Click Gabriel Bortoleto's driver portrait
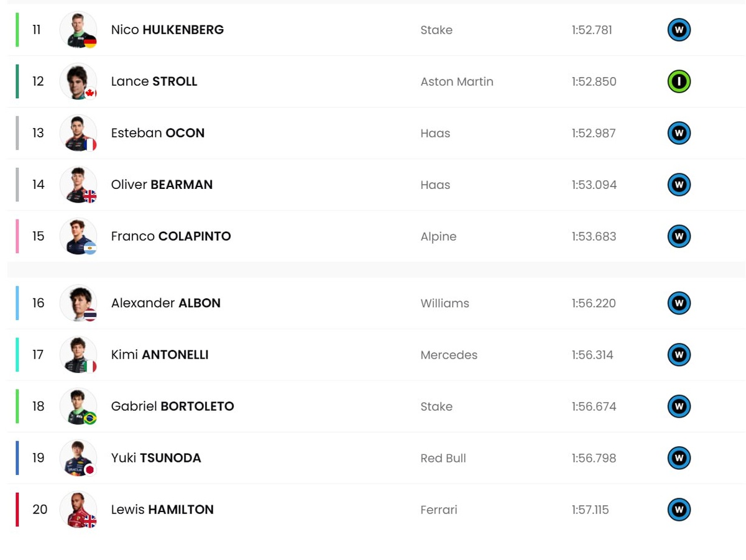Screen dimensions: 746x560 [78, 406]
